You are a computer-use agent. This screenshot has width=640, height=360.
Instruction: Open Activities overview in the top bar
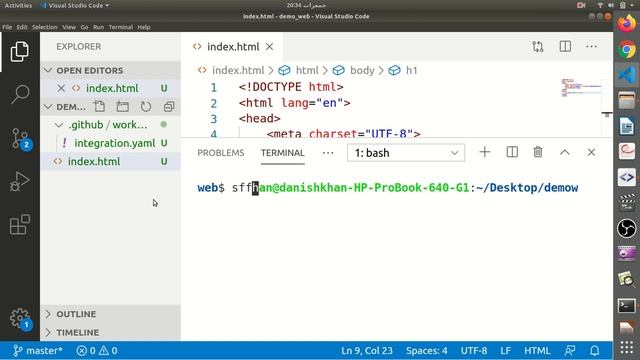tap(18, 5)
